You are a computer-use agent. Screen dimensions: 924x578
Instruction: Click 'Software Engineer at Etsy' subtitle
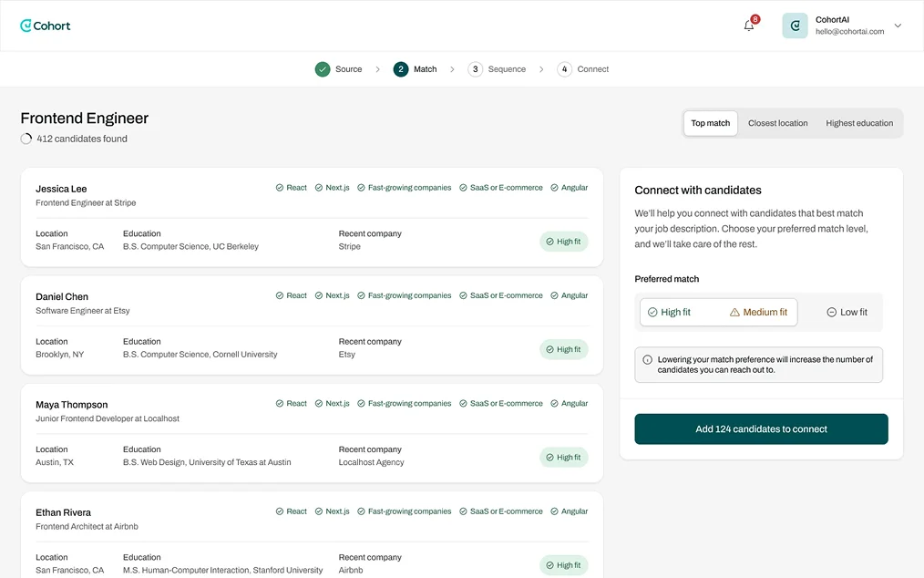pyautogui.click(x=83, y=311)
